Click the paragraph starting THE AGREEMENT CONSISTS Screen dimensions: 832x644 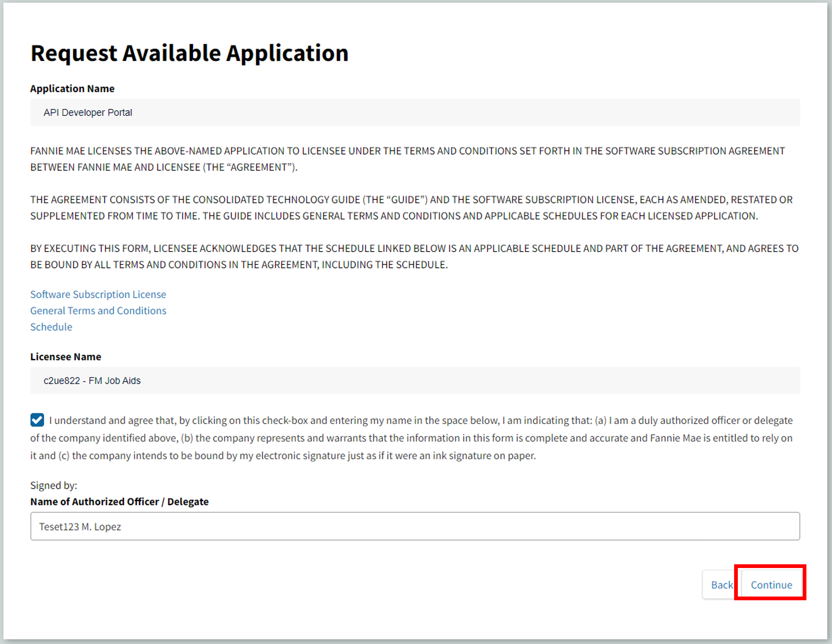[x=412, y=208]
